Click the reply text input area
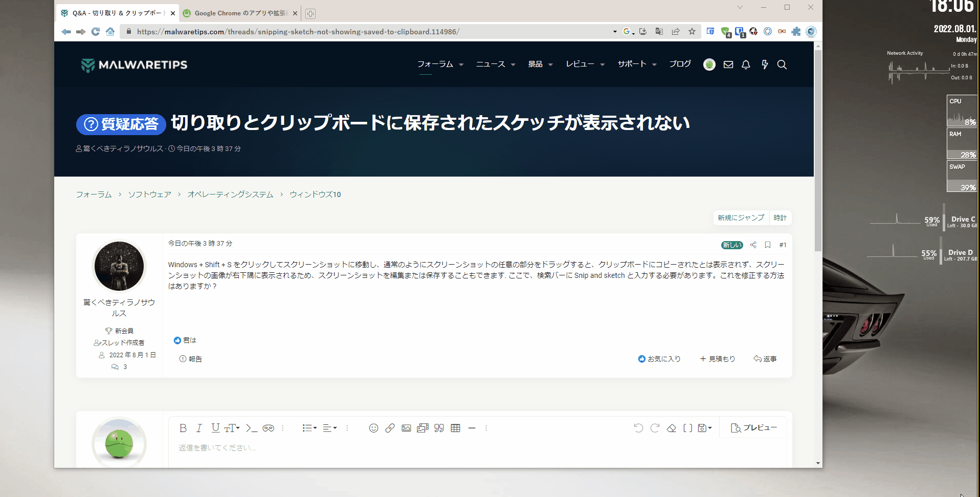The height and width of the screenshot is (497, 980). tap(478, 451)
